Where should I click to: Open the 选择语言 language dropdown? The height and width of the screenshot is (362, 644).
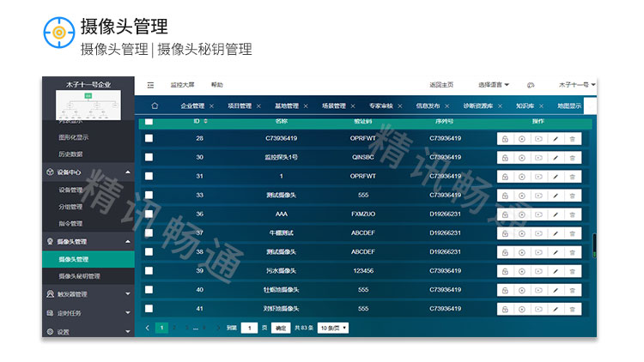[x=493, y=85]
